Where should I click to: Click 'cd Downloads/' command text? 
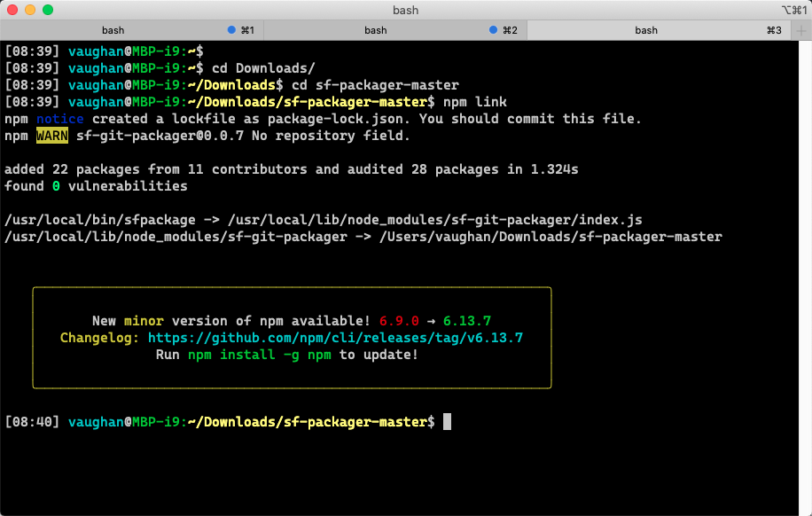263,68
